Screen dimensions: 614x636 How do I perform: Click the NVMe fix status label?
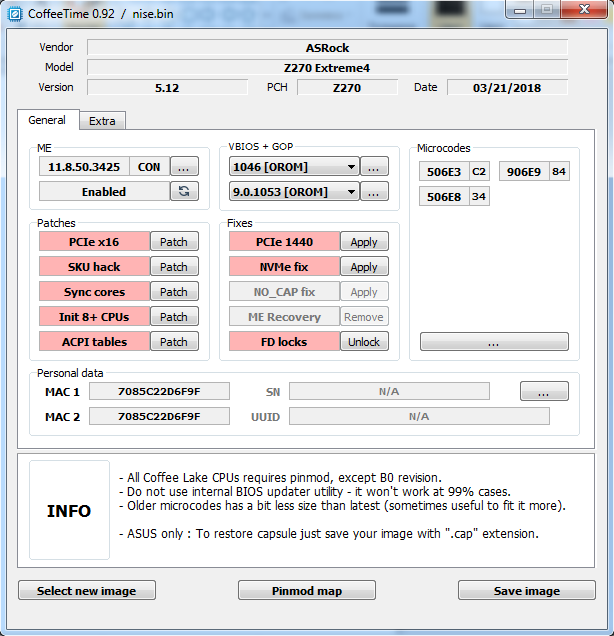(x=284, y=266)
